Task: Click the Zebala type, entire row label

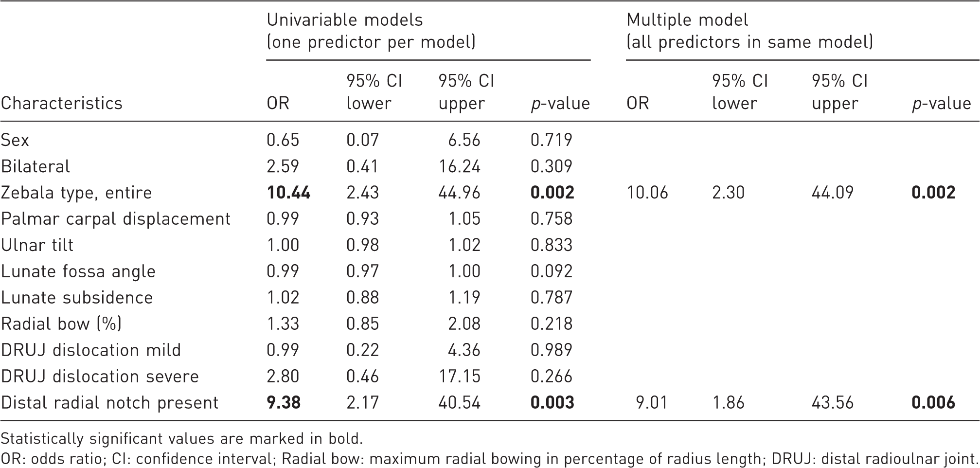Action: click(76, 193)
